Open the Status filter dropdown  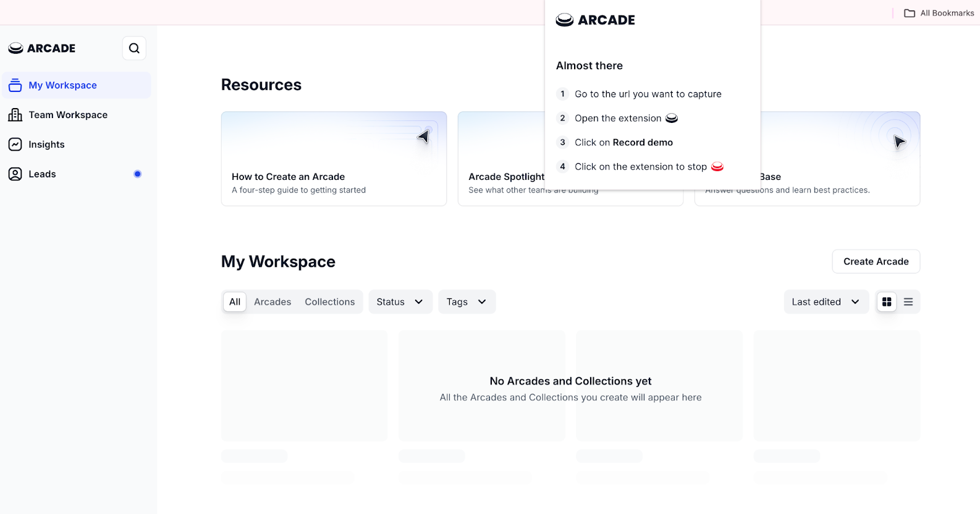[400, 302]
